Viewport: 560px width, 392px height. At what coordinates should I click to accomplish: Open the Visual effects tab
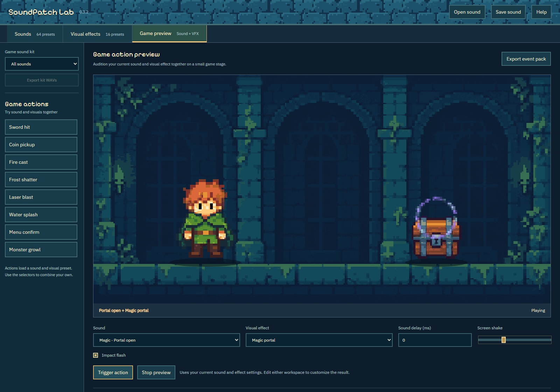pyautogui.click(x=97, y=34)
